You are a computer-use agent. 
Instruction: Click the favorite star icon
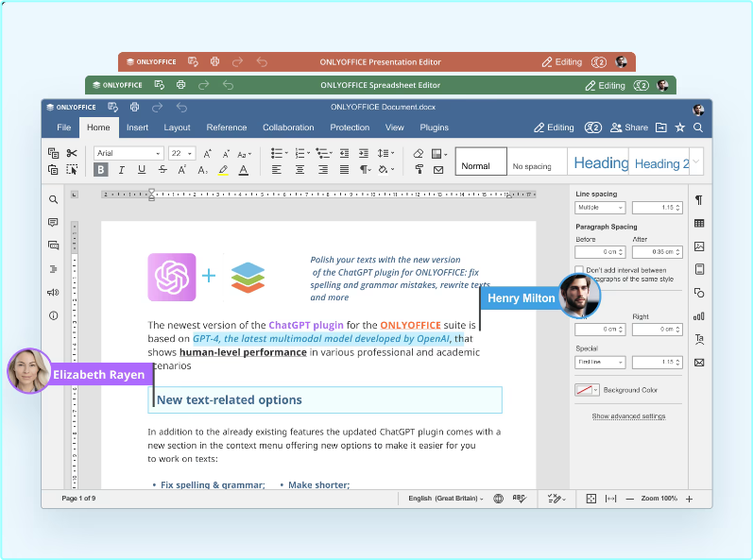[x=679, y=127]
